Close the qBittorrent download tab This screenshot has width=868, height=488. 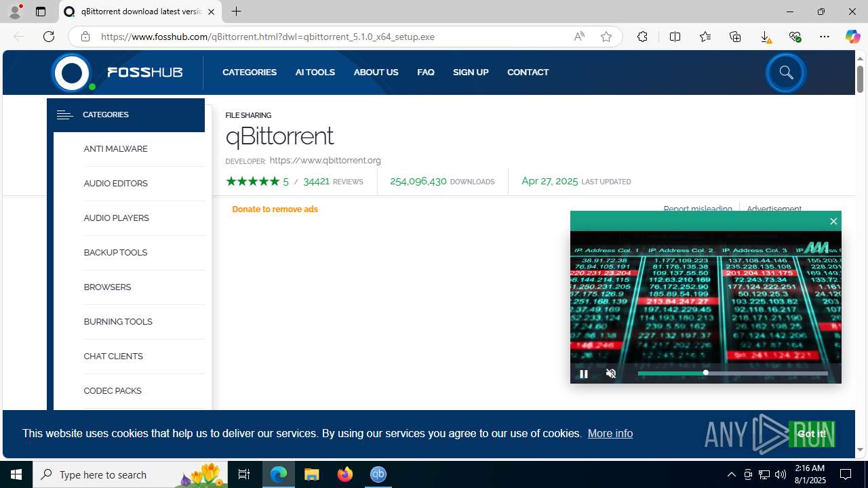point(211,12)
